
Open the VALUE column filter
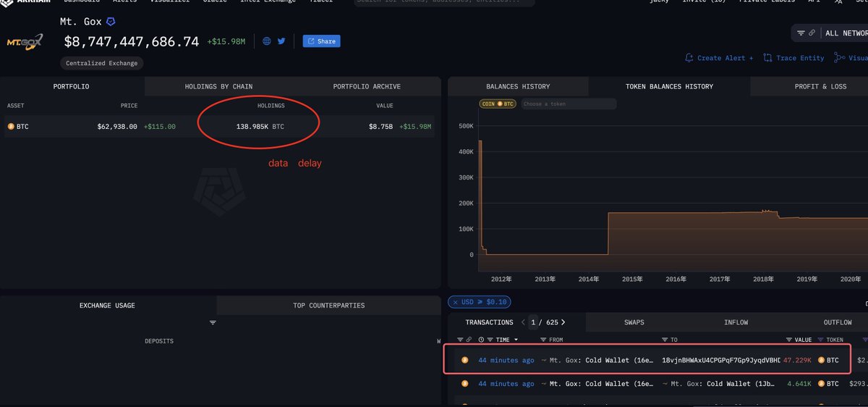tap(790, 340)
